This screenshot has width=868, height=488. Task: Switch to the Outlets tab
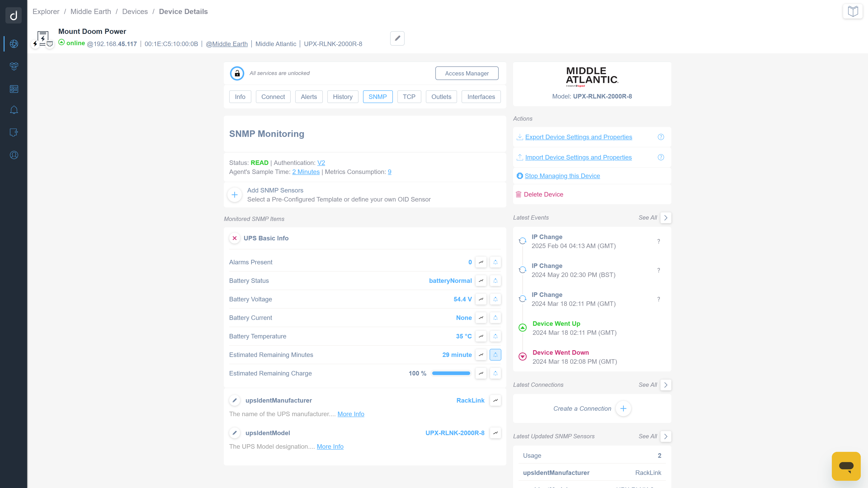(441, 97)
